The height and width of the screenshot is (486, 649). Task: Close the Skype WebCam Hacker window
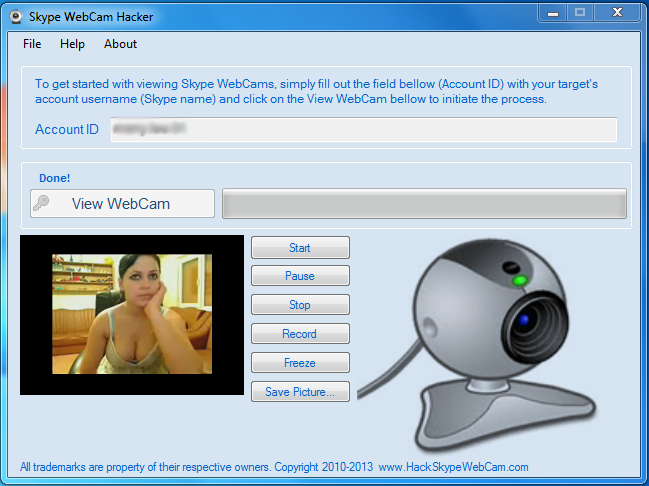pyautogui.click(x=617, y=13)
